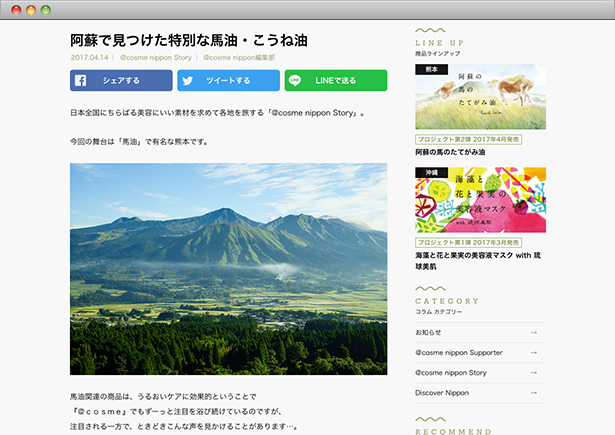Select the Discover Nippon category
This screenshot has width=615, height=435.
[x=442, y=393]
